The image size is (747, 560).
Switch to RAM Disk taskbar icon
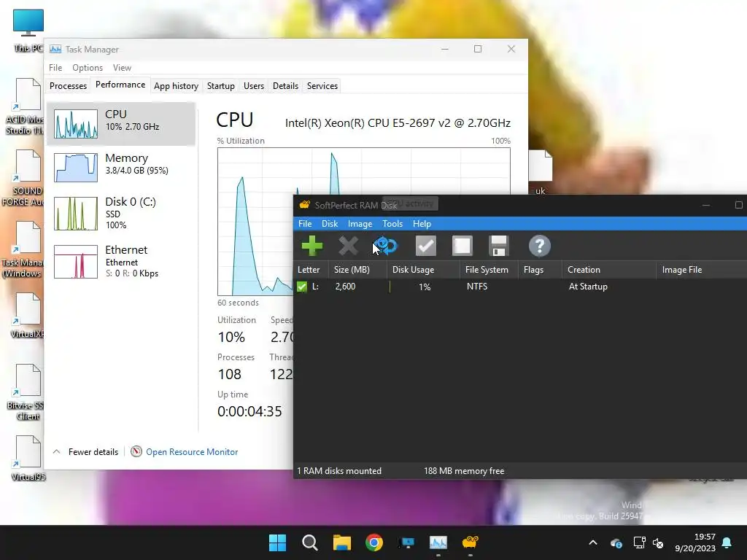[471, 542]
